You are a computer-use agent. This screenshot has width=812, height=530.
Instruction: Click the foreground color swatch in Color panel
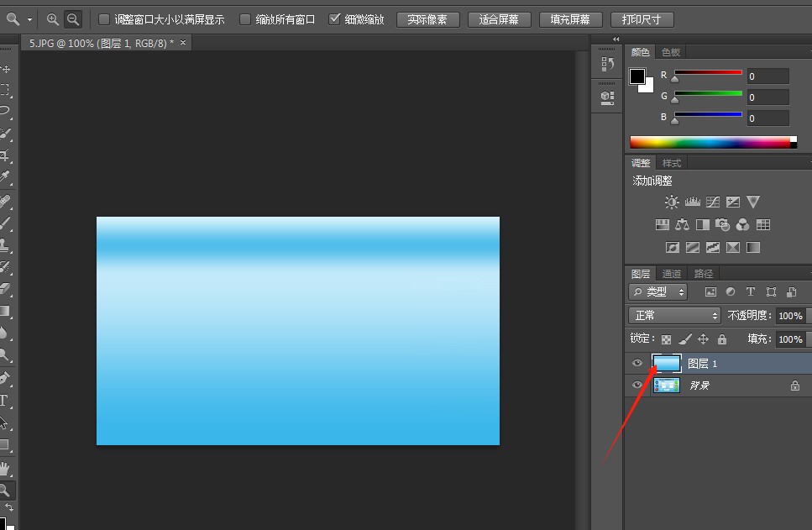click(637, 76)
